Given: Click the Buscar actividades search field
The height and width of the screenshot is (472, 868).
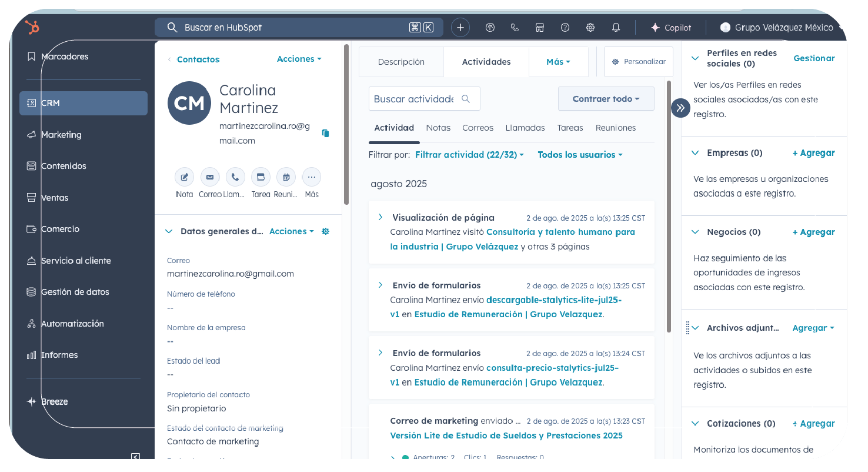Looking at the screenshot, I should click(415, 99).
